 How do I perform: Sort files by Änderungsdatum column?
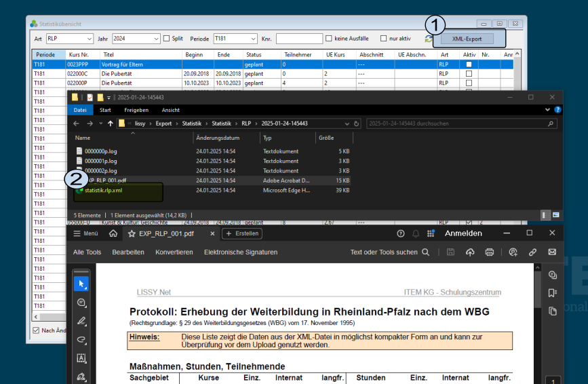pos(218,138)
